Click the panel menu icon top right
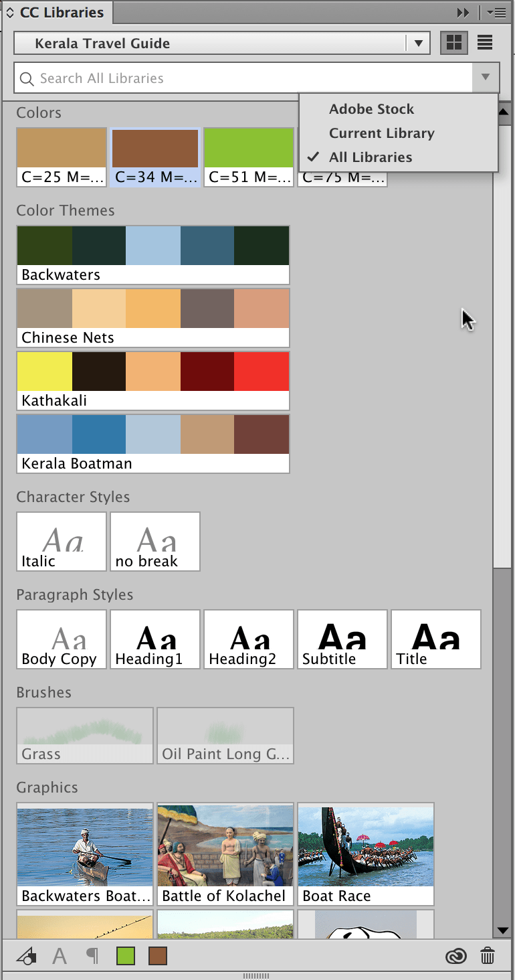 coord(496,12)
